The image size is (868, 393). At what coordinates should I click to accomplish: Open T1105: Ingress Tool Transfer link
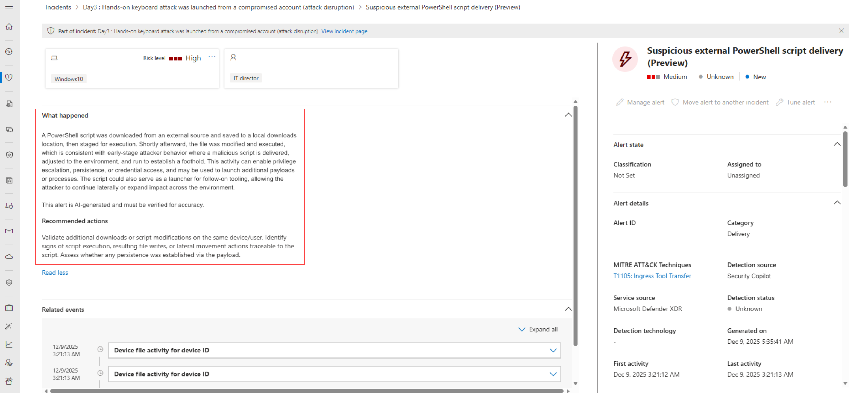click(x=652, y=276)
